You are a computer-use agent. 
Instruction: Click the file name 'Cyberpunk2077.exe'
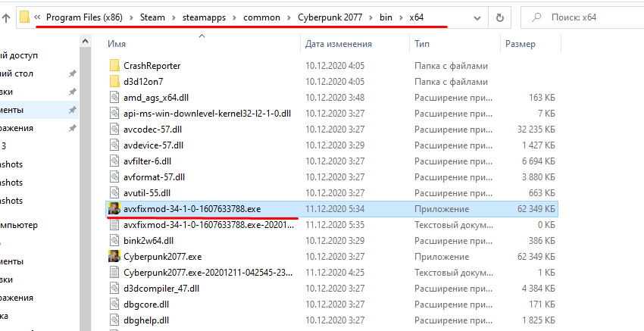click(x=163, y=257)
